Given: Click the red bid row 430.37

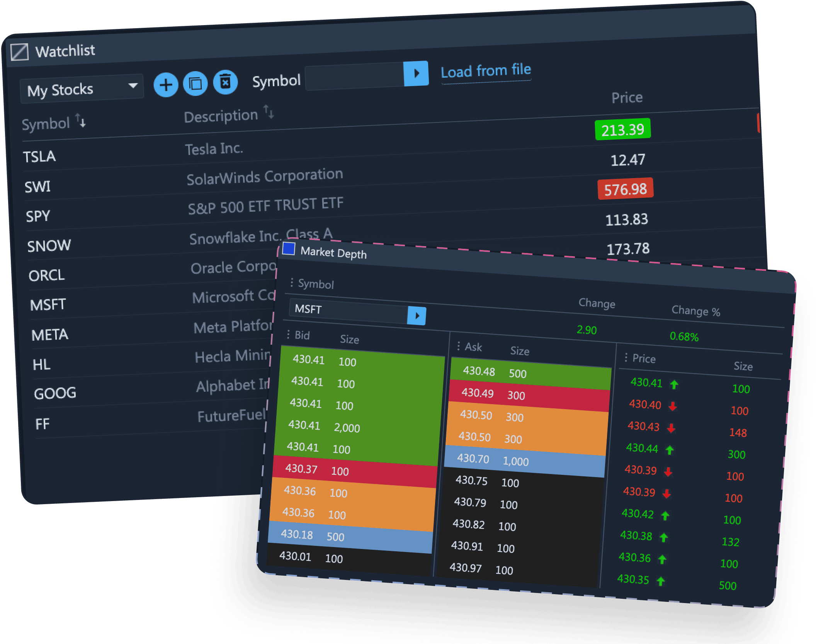Looking at the screenshot, I should tap(355, 471).
